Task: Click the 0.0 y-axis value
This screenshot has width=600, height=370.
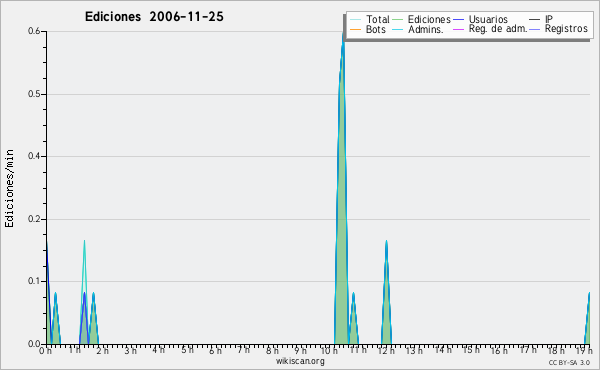Action: point(34,344)
